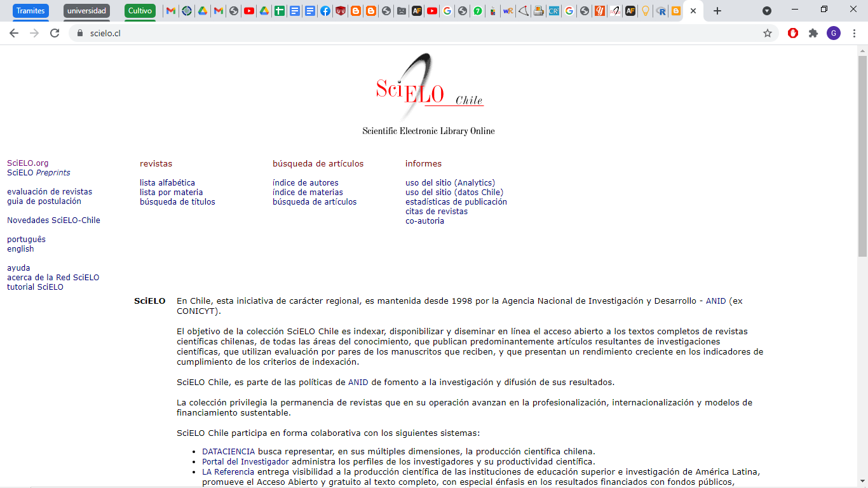
Task: Open the SciELO.org link
Action: click(x=28, y=163)
